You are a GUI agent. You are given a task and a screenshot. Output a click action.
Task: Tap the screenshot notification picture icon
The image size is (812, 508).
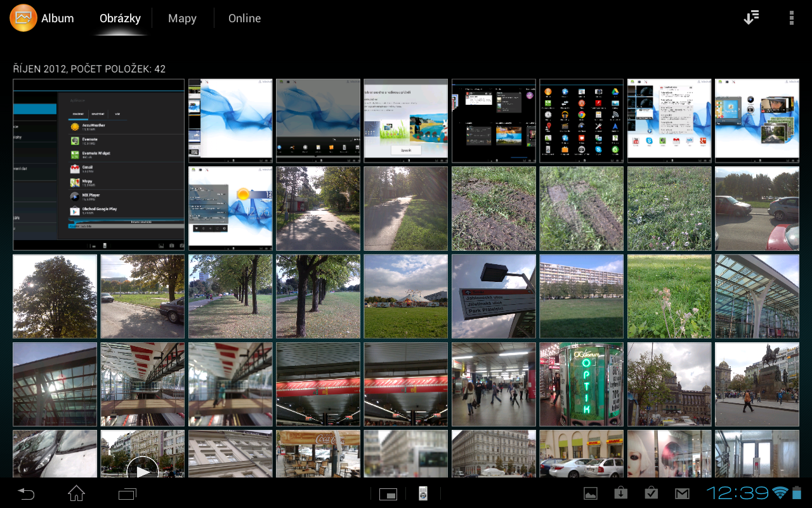click(x=591, y=493)
